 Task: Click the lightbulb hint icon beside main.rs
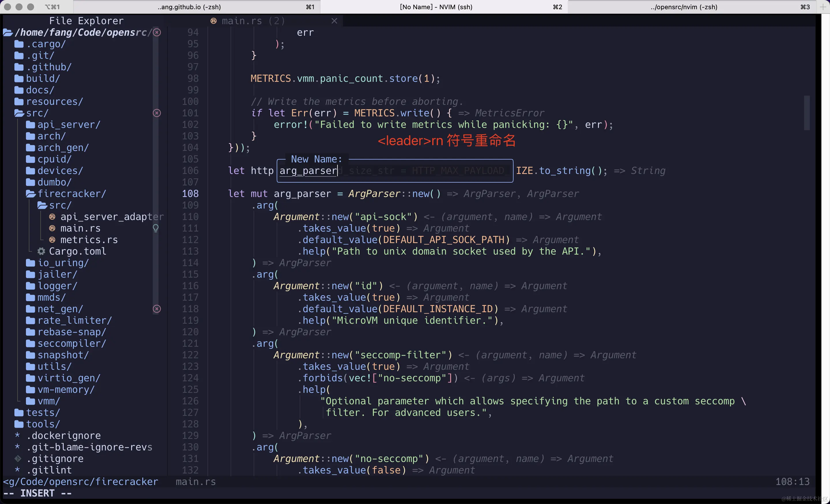point(156,228)
